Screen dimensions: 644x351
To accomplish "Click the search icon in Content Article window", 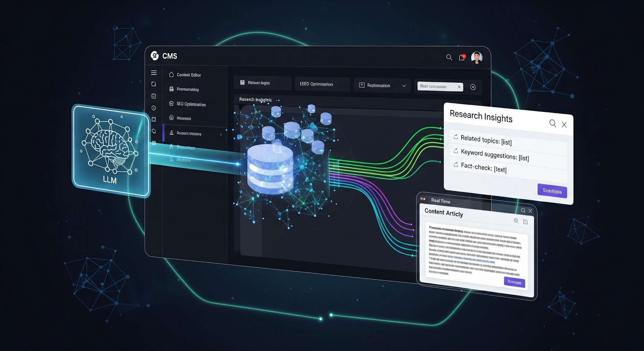I will point(523,211).
